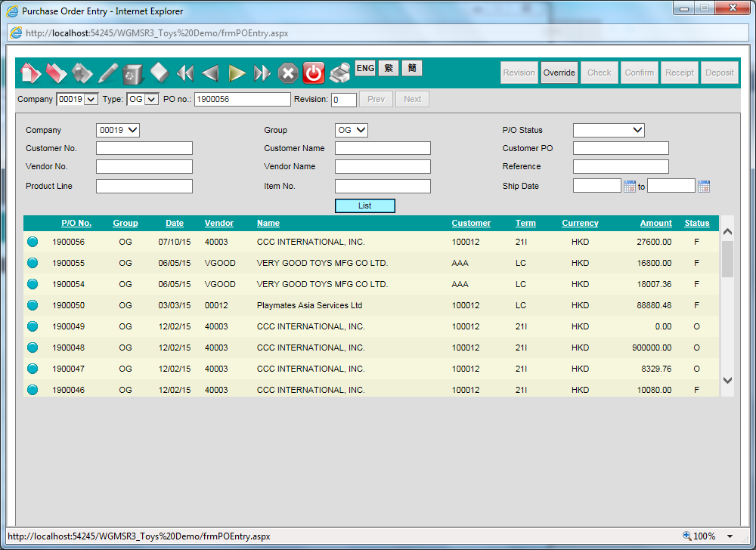Image resolution: width=756 pixels, height=550 pixels.
Task: Focus the Customer No. input field
Action: click(x=144, y=148)
